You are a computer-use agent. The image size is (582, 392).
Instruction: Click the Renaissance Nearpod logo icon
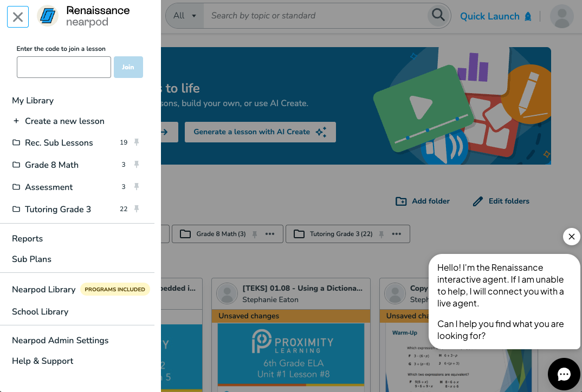[48, 16]
